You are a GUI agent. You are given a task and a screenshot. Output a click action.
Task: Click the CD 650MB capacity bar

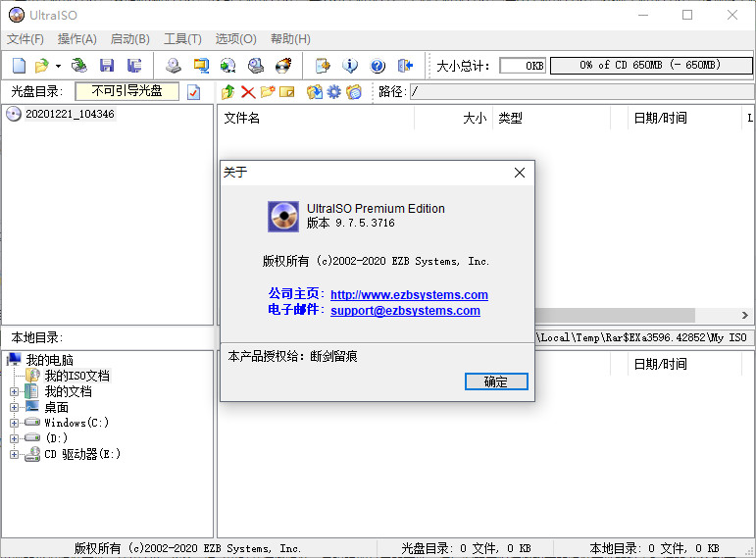(x=651, y=65)
